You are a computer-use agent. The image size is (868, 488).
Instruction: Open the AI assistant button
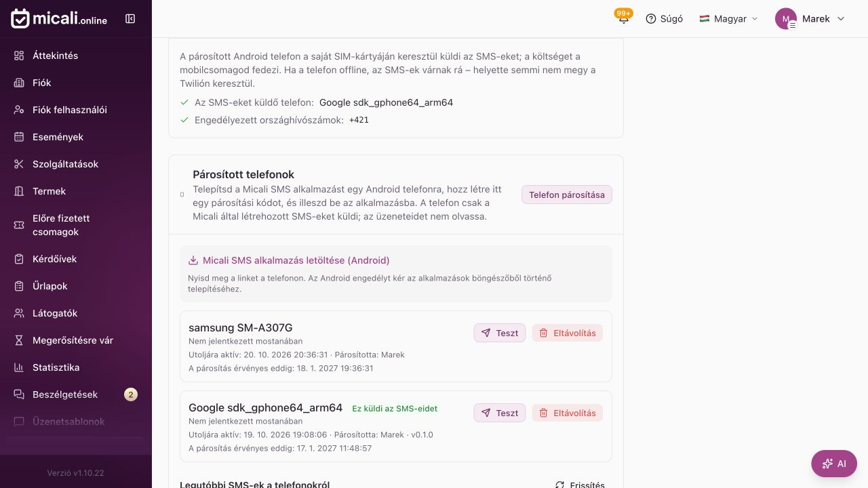[x=834, y=464]
